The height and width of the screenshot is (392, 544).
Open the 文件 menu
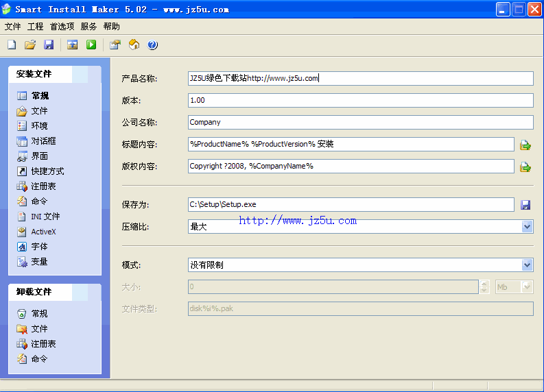point(13,26)
